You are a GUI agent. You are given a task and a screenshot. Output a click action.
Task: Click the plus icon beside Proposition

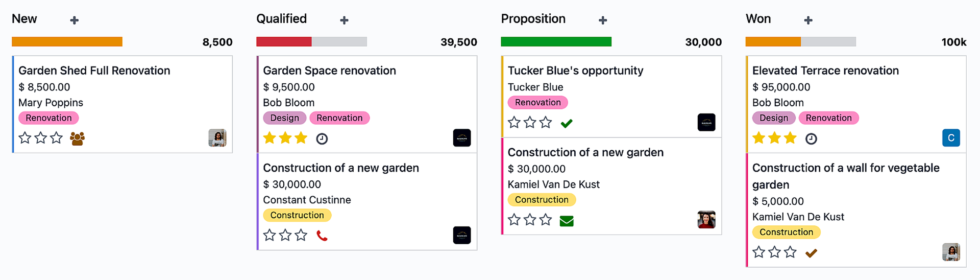(x=603, y=20)
